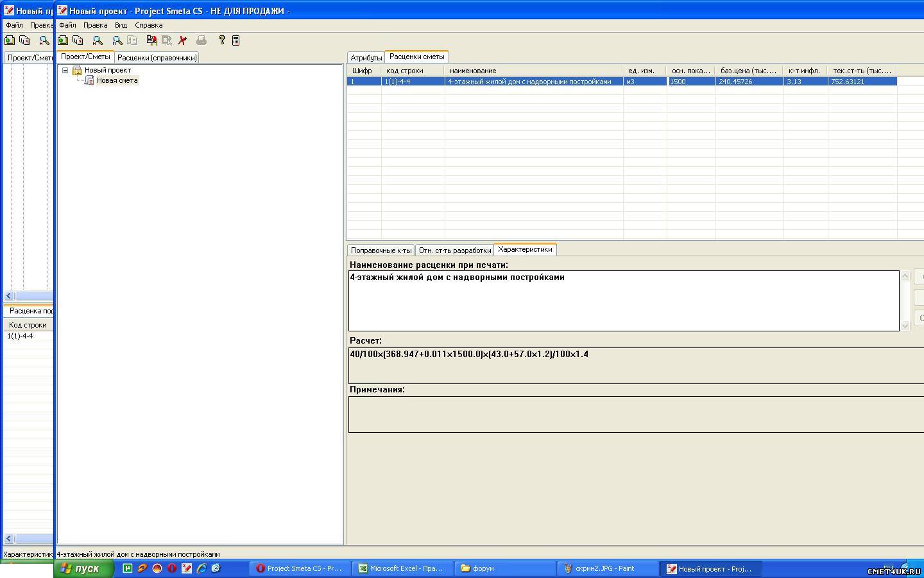Click the greyed-out export document toolbar icon
924x578 pixels.
pyautogui.click(x=167, y=40)
